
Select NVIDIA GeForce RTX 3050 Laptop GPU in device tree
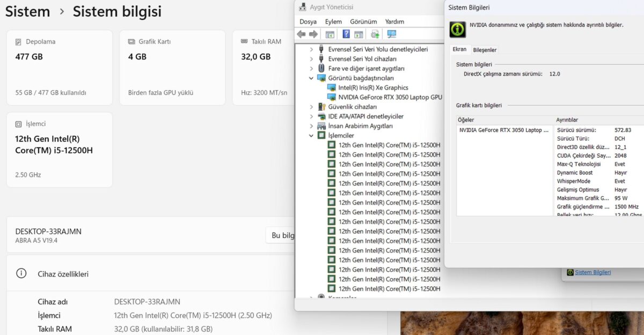(x=390, y=98)
